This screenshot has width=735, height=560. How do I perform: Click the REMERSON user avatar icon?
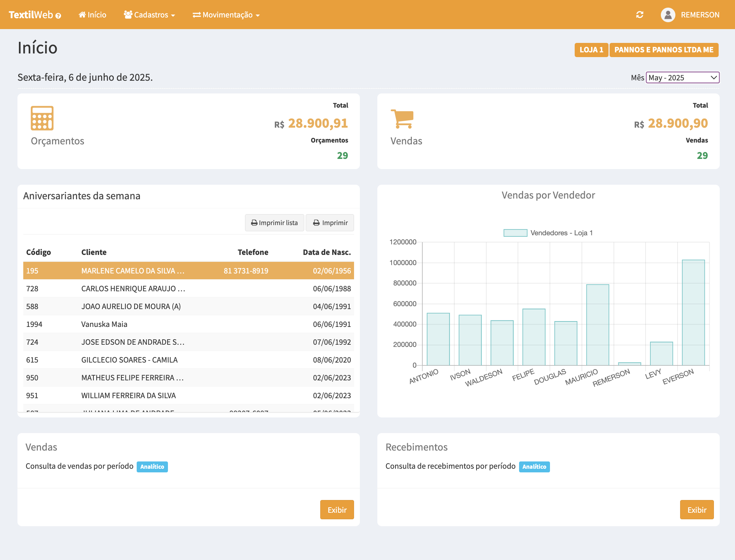pyautogui.click(x=668, y=15)
